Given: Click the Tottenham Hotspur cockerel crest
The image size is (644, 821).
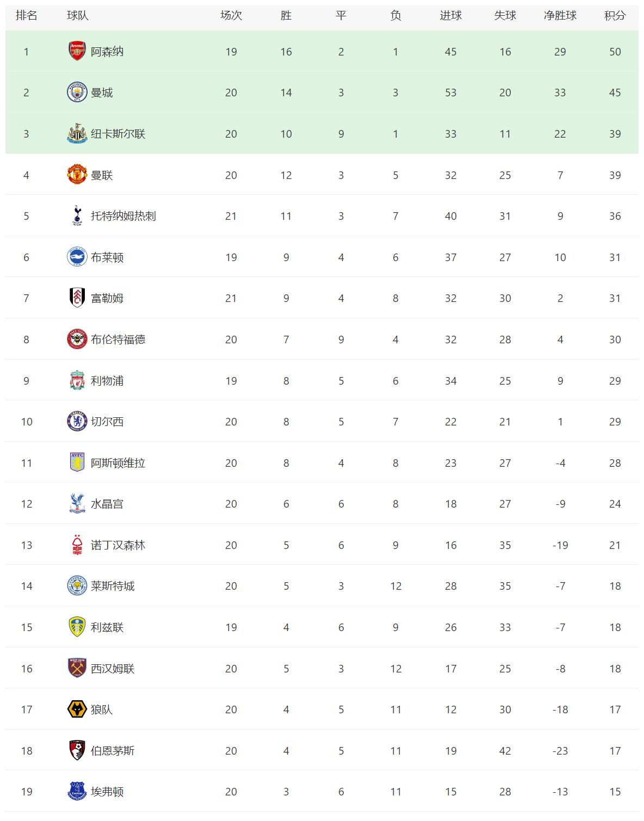Looking at the screenshot, I should 77,216.
